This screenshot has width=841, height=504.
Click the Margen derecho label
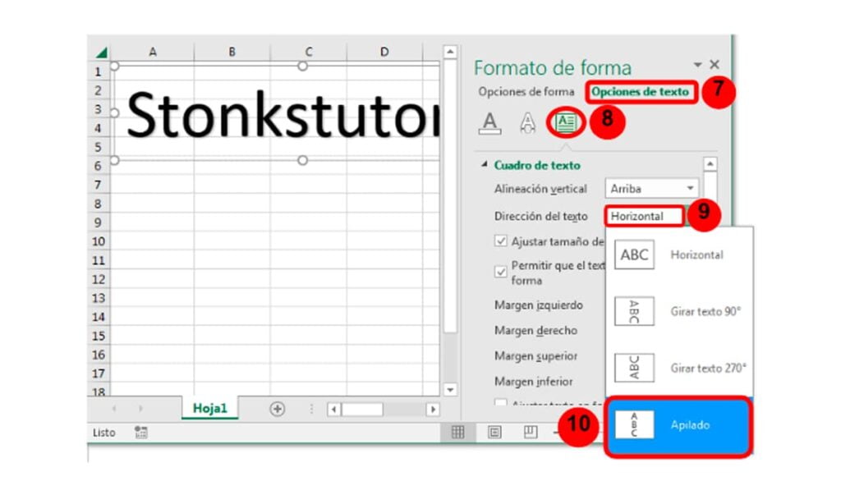click(535, 330)
